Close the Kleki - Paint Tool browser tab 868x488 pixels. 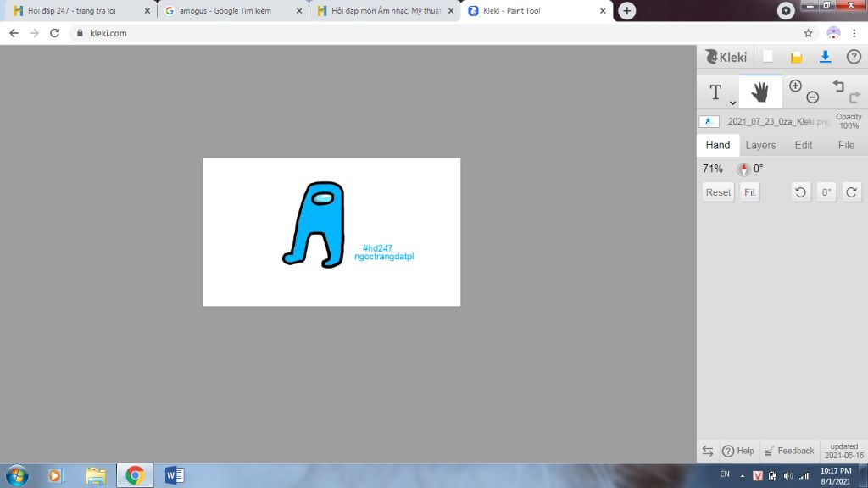[603, 10]
